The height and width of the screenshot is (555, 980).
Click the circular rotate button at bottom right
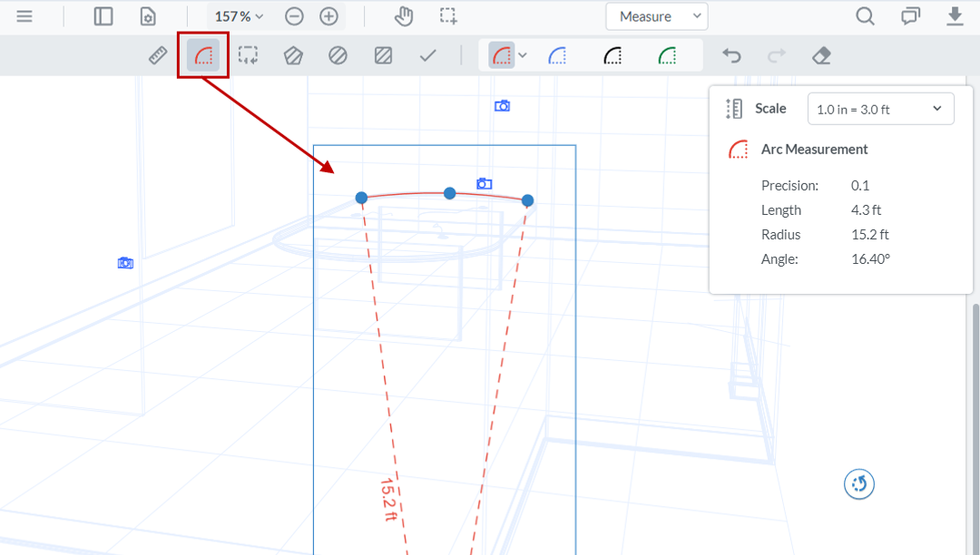[x=858, y=484]
